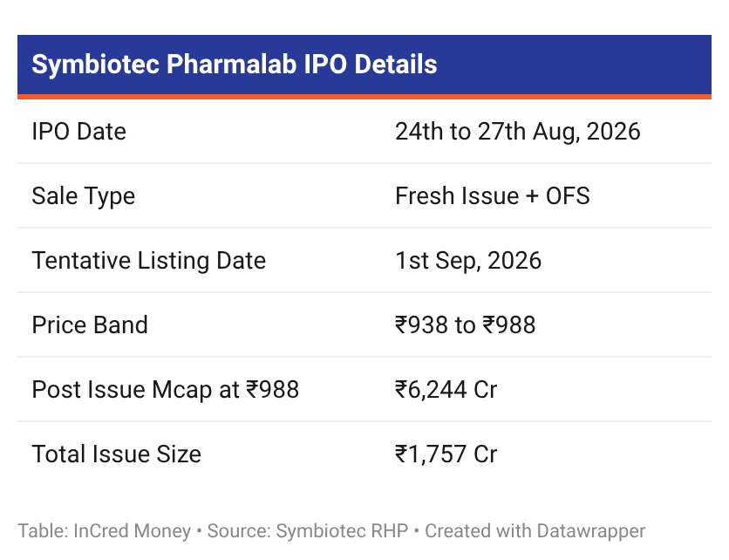This screenshot has width=729, height=560.
Task: Click the ₹938 to ₹988 value
Action: tap(465, 325)
